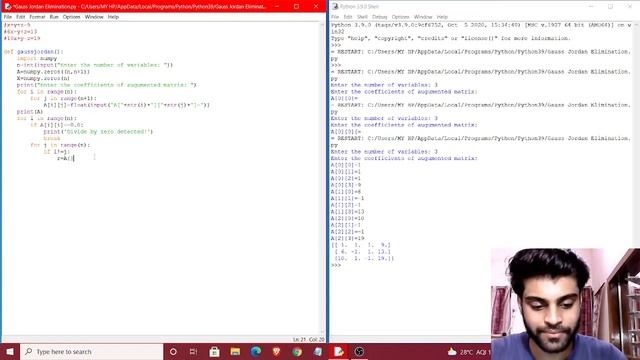Click the 'A[2][3]=19' line in the shell
Image resolution: width=640 pixels, height=360 pixels.
coord(347,238)
